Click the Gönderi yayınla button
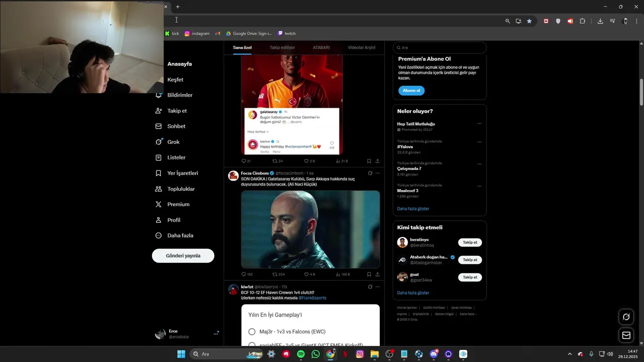The height and width of the screenshot is (362, 644). [x=183, y=255]
